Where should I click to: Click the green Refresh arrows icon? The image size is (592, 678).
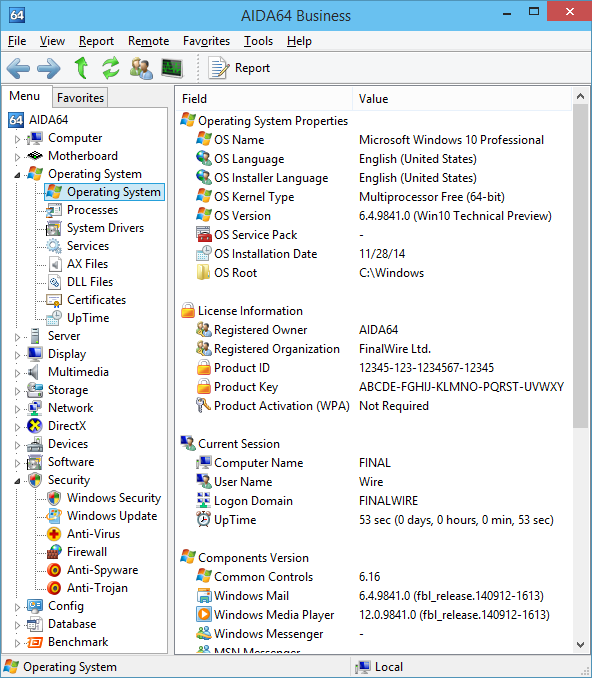tap(111, 68)
